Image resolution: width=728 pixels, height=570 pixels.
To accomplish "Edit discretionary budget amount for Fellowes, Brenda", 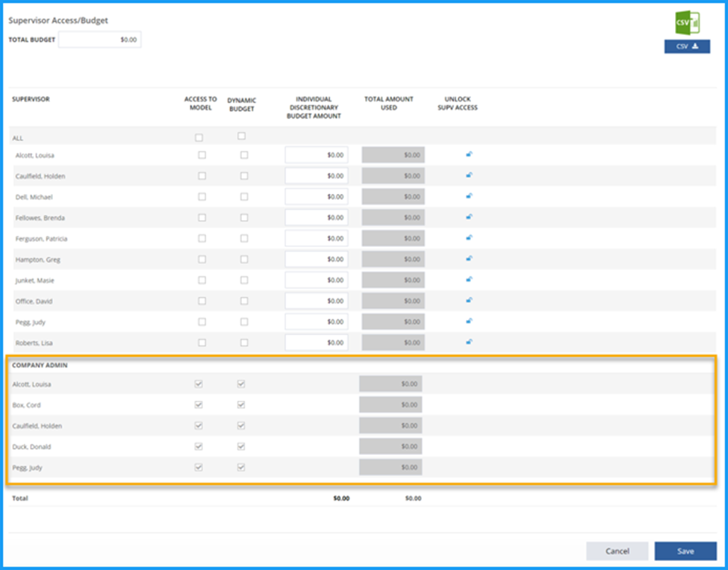I will click(317, 218).
